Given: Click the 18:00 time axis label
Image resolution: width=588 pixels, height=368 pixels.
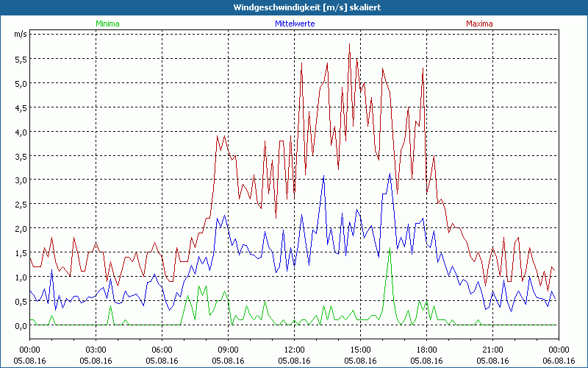Looking at the screenshot, I should pos(427,350).
